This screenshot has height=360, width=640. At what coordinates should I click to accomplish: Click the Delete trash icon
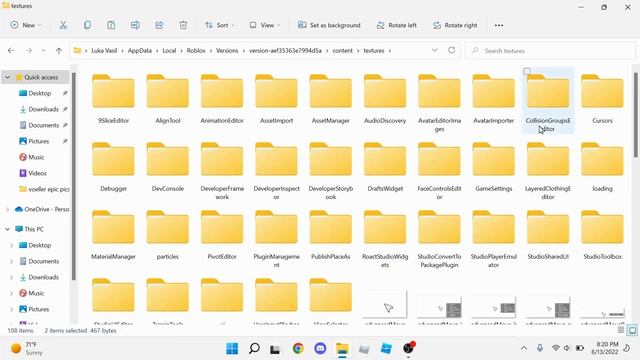tap(183, 25)
